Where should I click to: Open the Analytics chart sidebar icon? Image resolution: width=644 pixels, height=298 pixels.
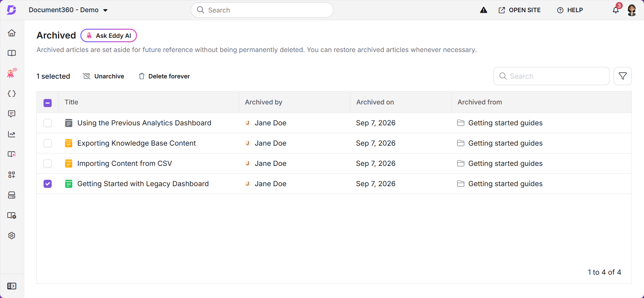(12, 134)
